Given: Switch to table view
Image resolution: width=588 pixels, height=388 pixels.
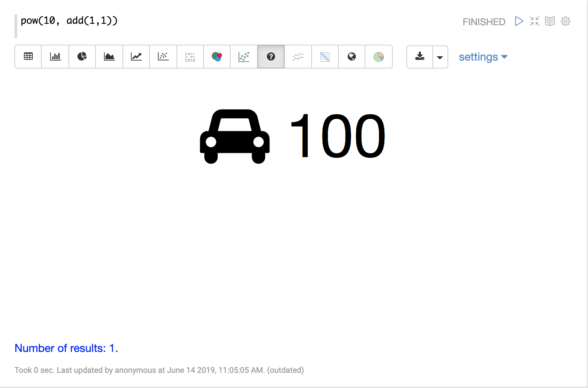Looking at the screenshot, I should click(28, 57).
